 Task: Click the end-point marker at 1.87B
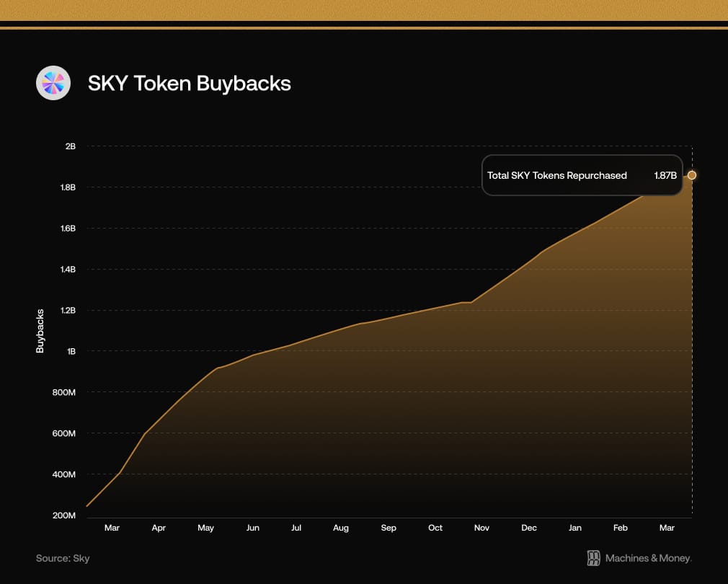pos(692,175)
